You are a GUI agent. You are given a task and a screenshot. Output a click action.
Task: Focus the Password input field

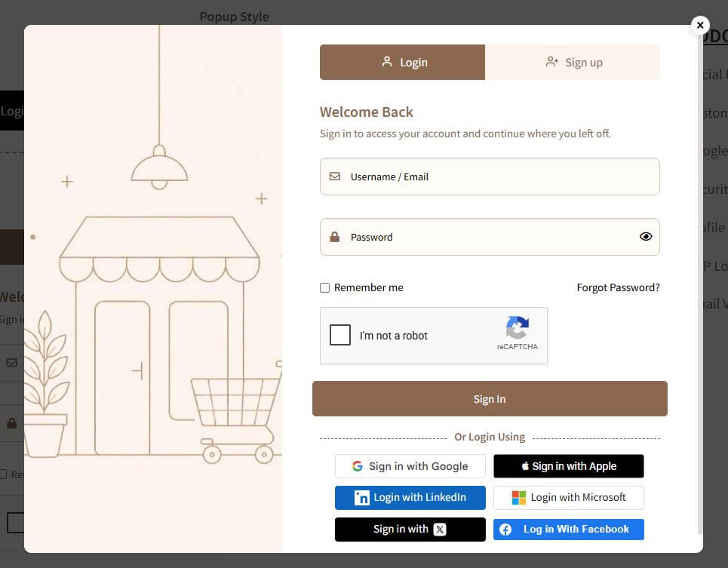pyautogui.click(x=490, y=237)
